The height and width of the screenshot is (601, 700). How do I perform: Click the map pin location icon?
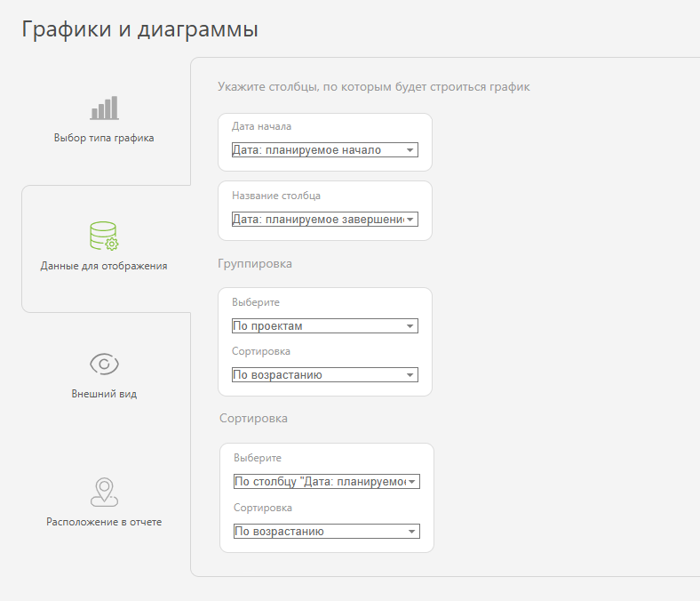(104, 492)
